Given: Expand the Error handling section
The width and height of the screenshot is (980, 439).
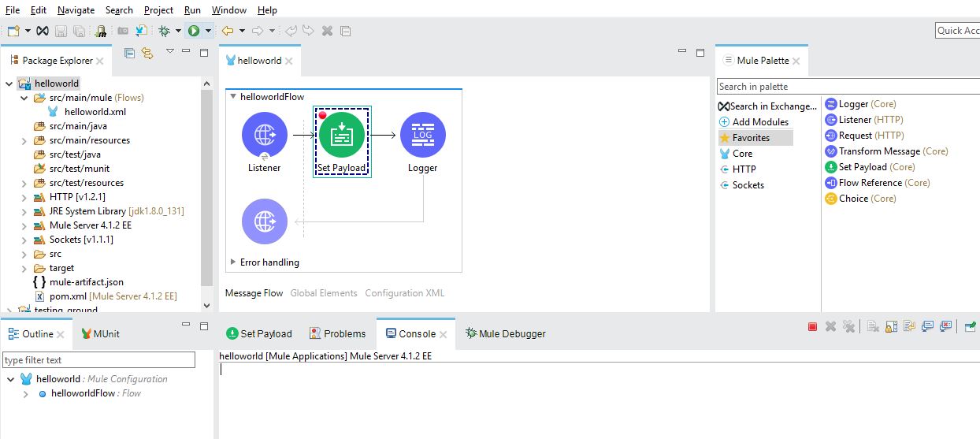Looking at the screenshot, I should point(233,262).
